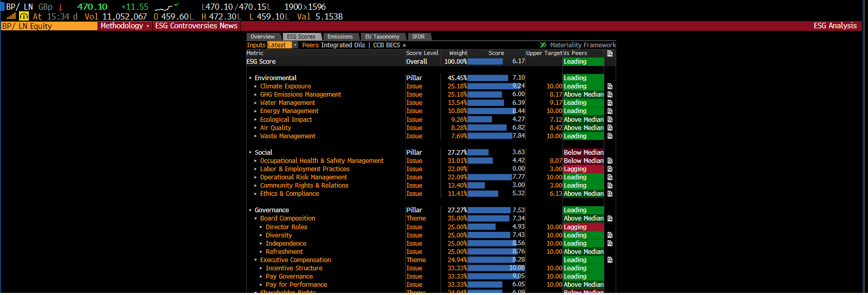Switch to the Emissions tab
The image size is (868, 295).
pyautogui.click(x=340, y=37)
